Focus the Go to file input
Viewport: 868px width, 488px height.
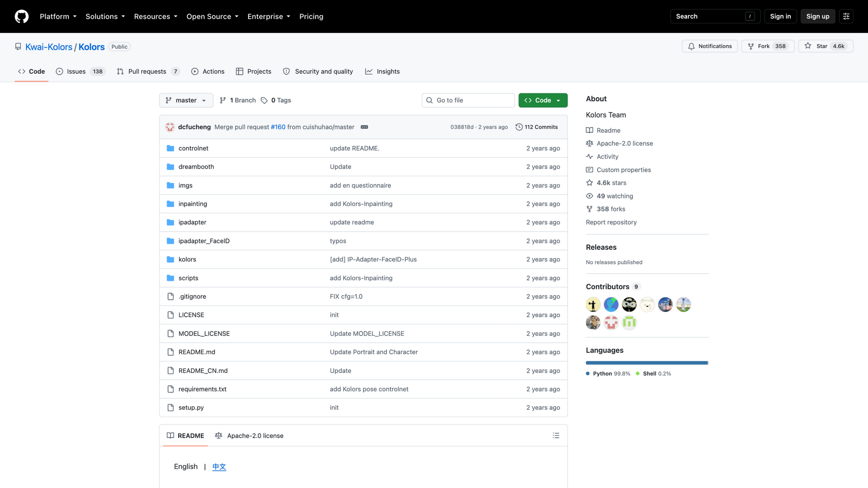tap(468, 100)
